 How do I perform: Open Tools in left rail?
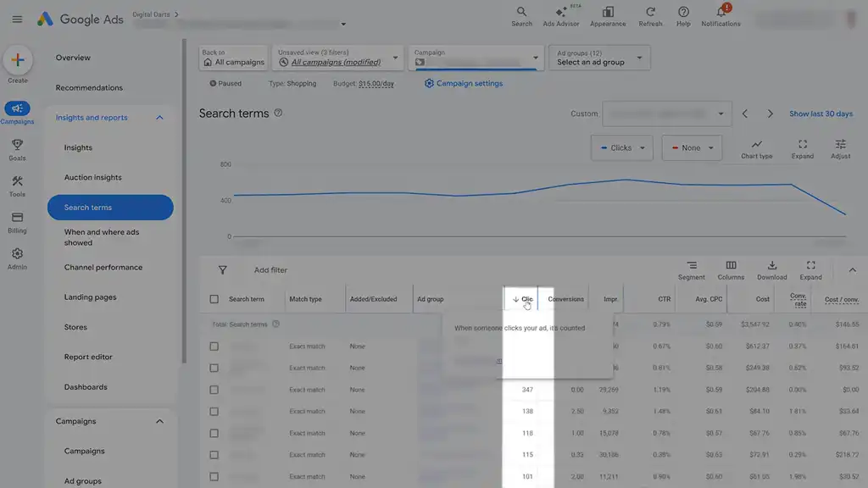point(17,186)
